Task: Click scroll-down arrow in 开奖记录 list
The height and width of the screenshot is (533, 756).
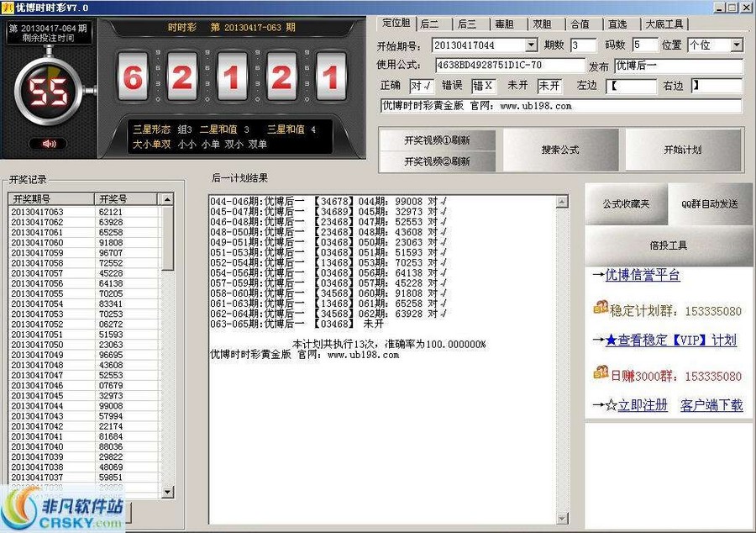Action: pos(167,492)
